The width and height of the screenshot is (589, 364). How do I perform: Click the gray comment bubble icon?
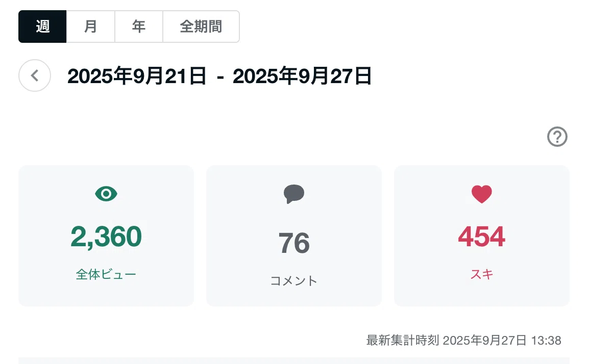pyautogui.click(x=294, y=194)
